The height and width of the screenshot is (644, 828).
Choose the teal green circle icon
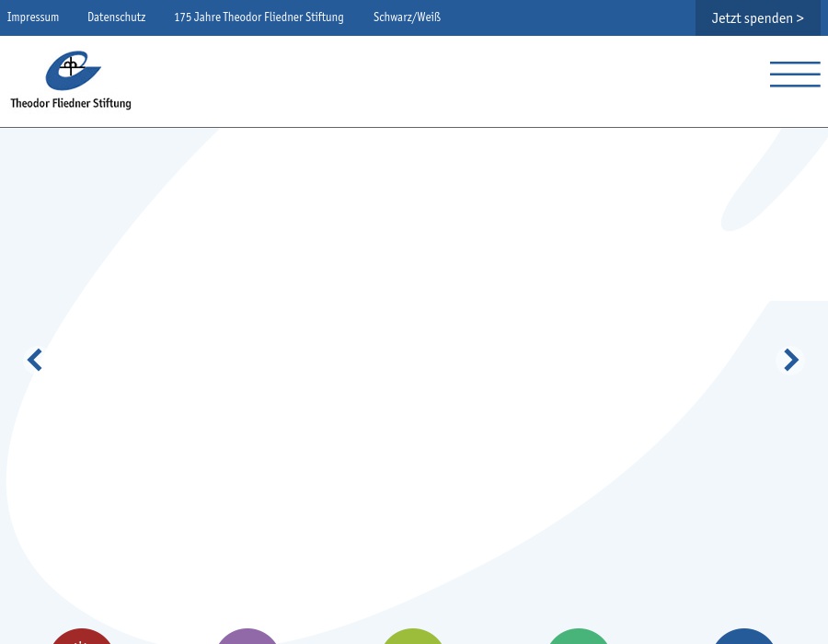578,637
